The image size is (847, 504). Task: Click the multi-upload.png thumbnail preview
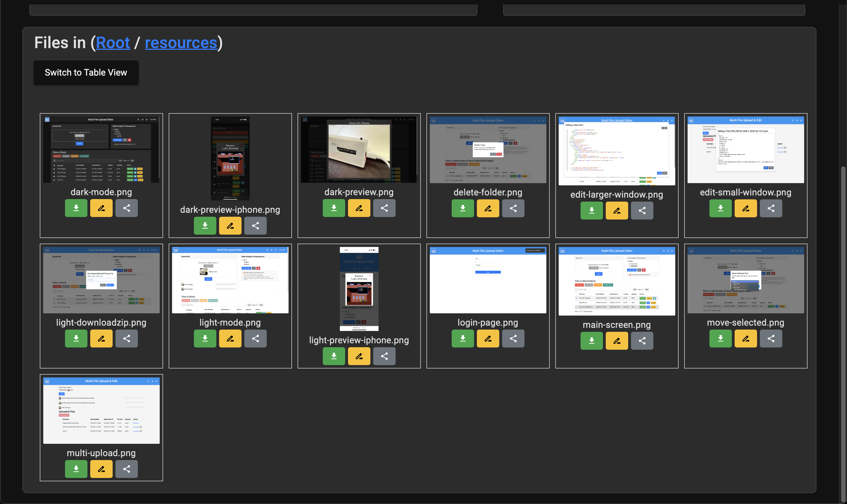[x=101, y=410]
